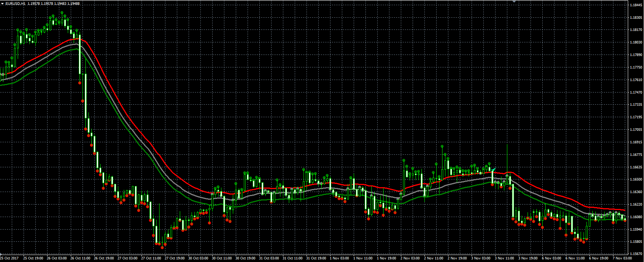
Task: Click the 27 Oct 19:00 time label
Action: pyautogui.click(x=175, y=258)
